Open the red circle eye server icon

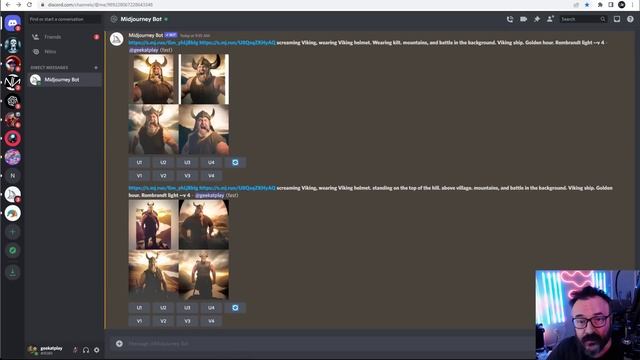13,138
